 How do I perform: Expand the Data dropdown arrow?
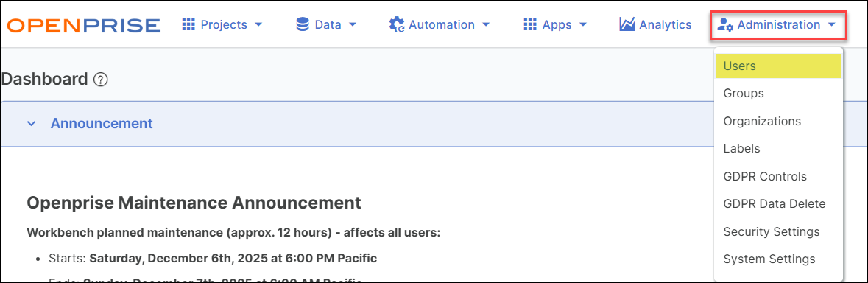(x=353, y=25)
